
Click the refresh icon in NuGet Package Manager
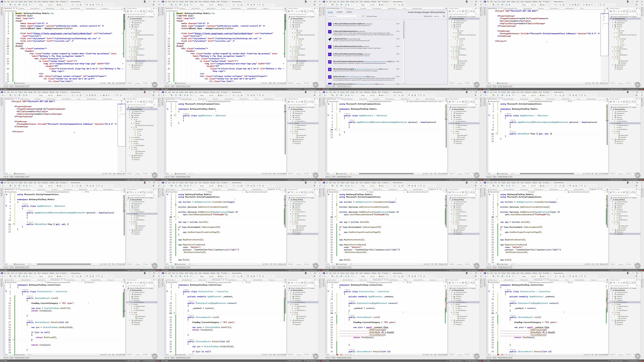click(363, 16)
